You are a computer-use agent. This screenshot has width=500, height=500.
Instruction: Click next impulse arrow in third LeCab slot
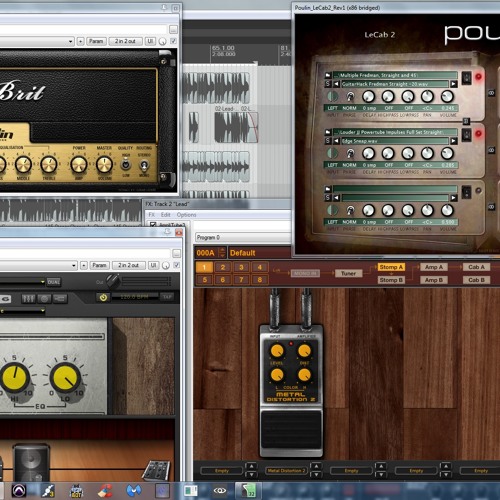[454, 198]
